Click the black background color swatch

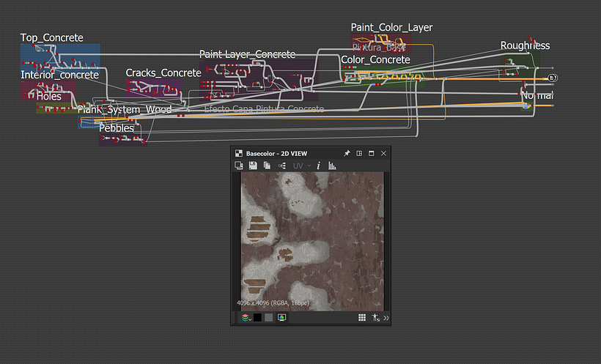coord(258,318)
